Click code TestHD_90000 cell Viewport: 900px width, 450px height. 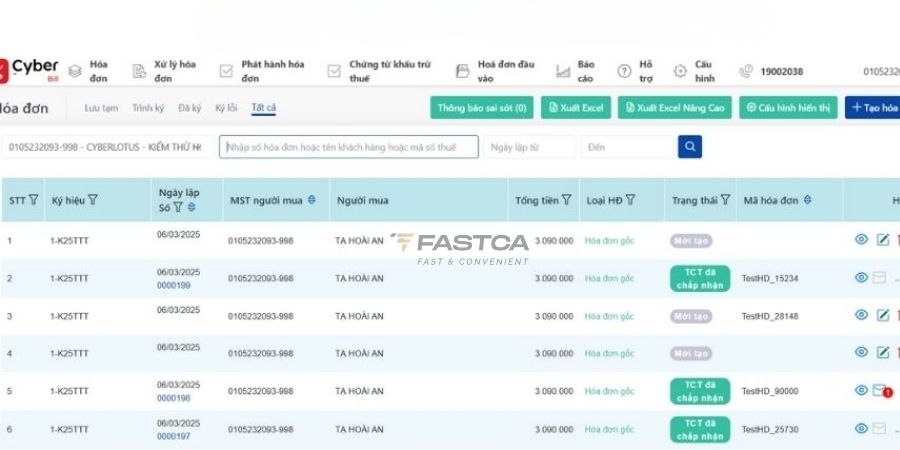tap(770, 391)
